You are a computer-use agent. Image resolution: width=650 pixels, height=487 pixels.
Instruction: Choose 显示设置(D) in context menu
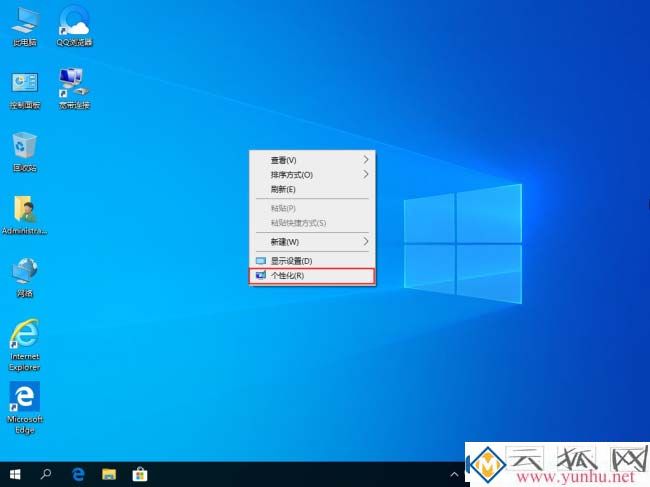click(x=312, y=261)
